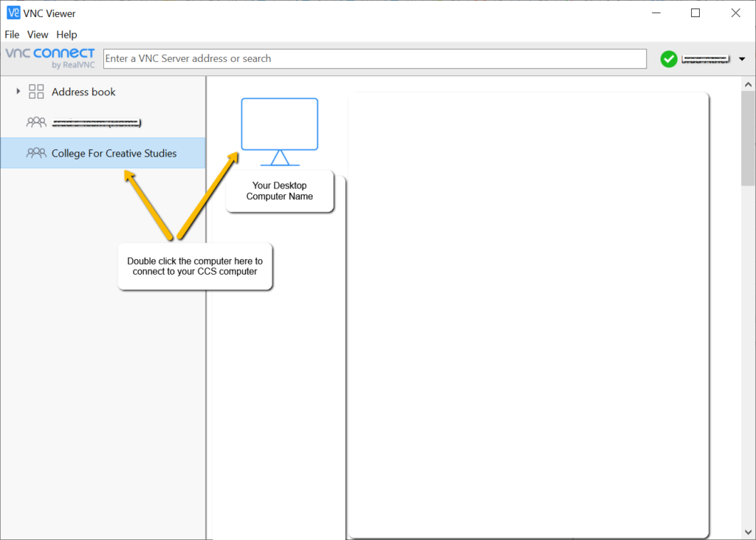
Task: Open the account dropdown arrow
Action: pyautogui.click(x=742, y=59)
